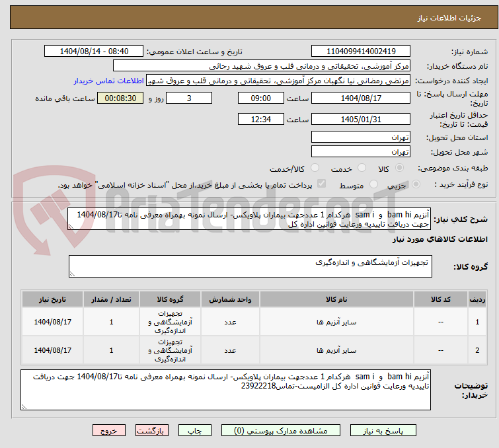499x448 pixels.
Task: Click the شهر محل تحویل field
Action: coord(361,152)
